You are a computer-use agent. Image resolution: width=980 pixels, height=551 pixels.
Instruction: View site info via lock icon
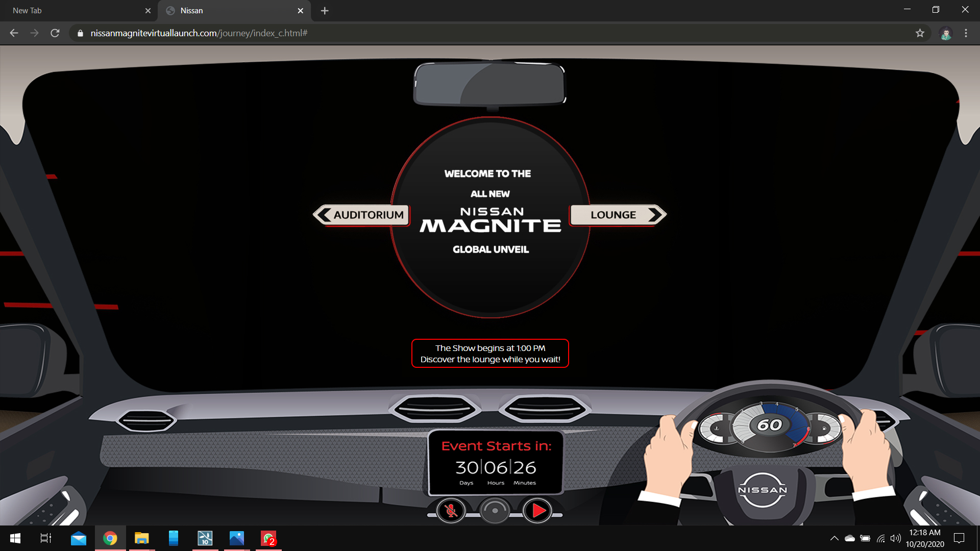(80, 33)
